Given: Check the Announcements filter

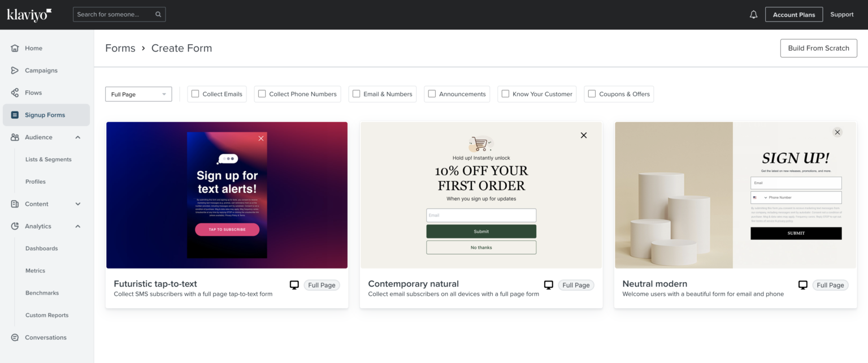Looking at the screenshot, I should point(432,94).
